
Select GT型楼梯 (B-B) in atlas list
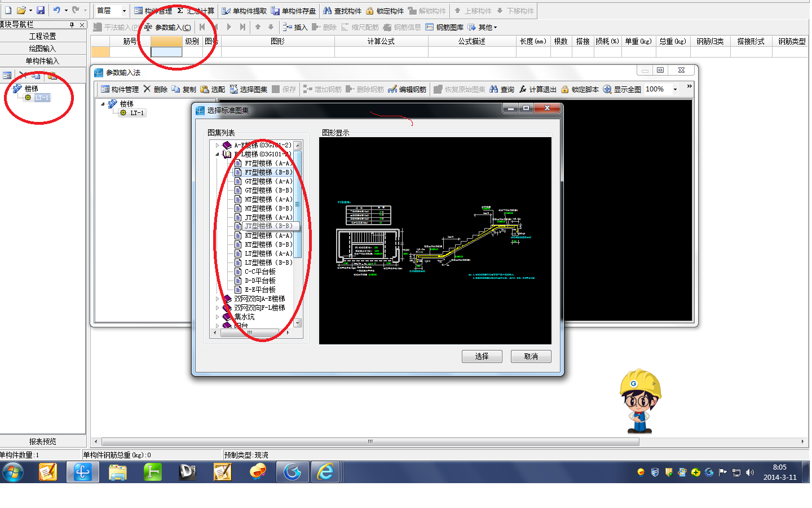[268, 190]
